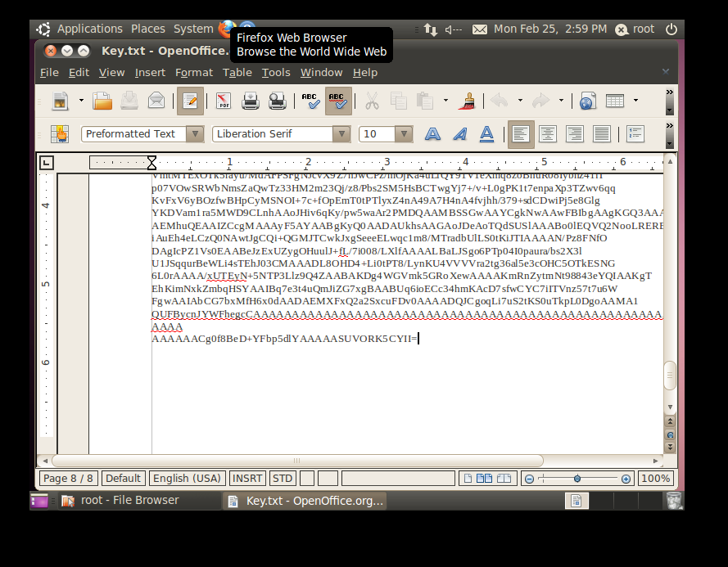Open the View menu
This screenshot has height=567, width=728.
tap(111, 73)
